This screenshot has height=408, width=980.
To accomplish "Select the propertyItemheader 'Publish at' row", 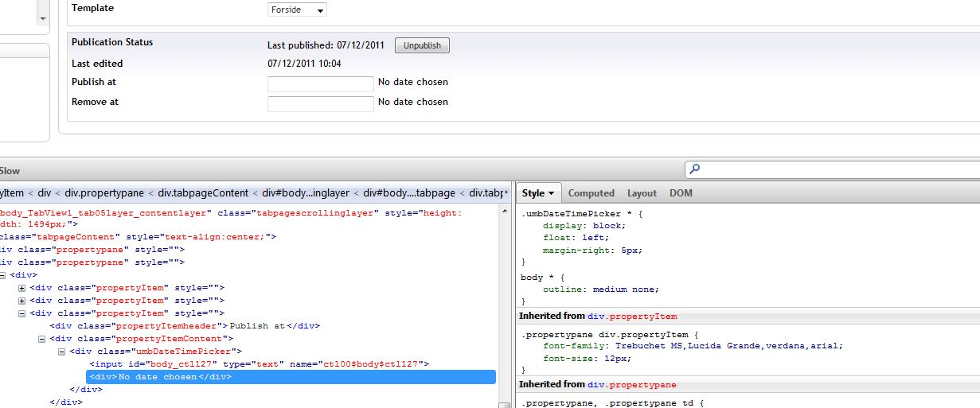I will (185, 326).
